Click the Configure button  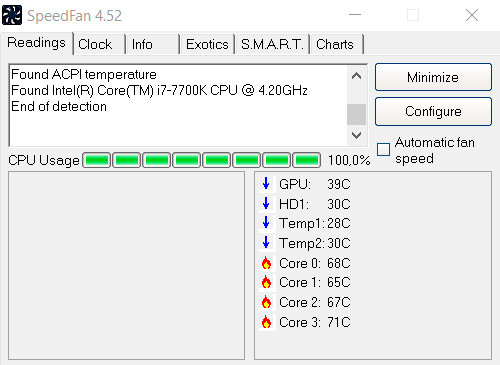pyautogui.click(x=433, y=111)
